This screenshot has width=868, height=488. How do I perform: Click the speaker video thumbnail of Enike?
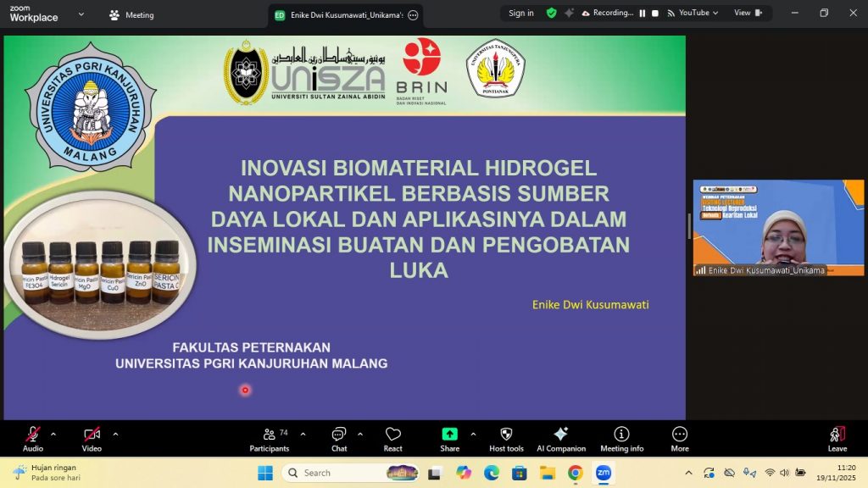coord(778,227)
